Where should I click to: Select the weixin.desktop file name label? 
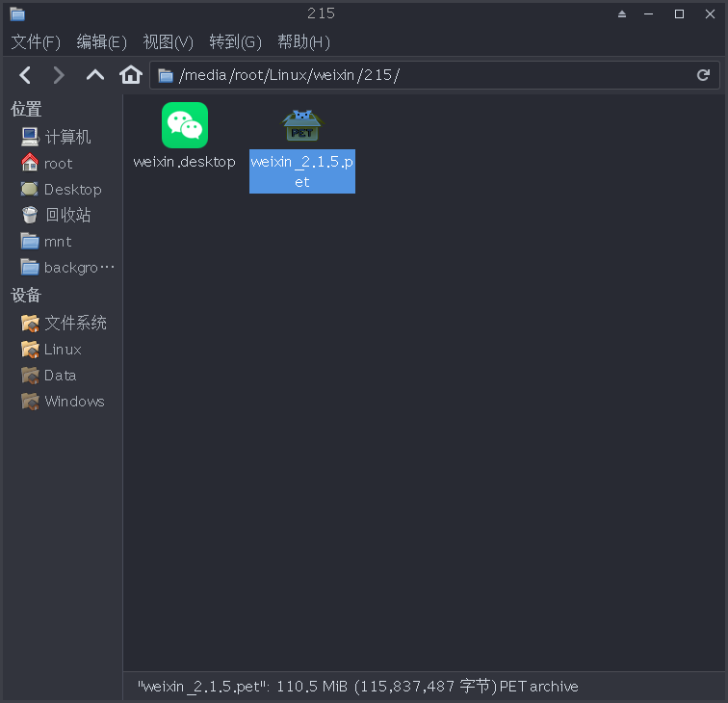[184, 162]
